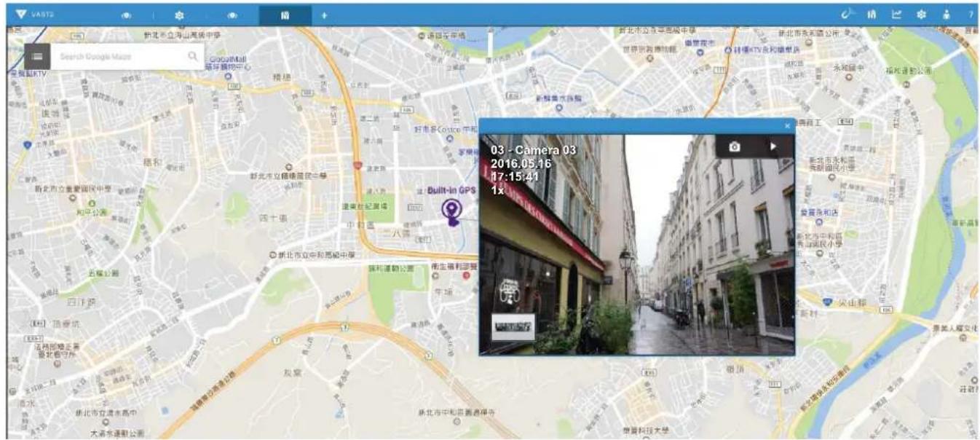This screenshot has height=440, width=980.
Task: Switch to the eye tab between gear and map tabs
Action: pyautogui.click(x=233, y=15)
